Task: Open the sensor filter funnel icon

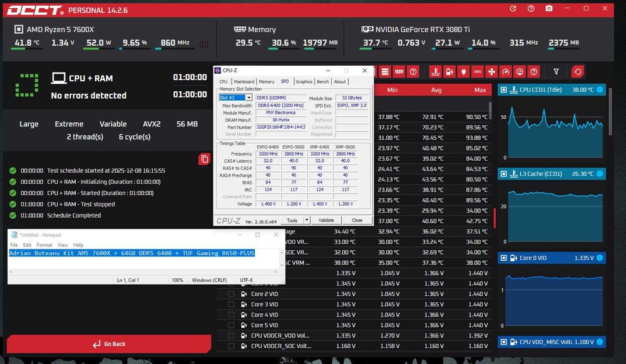Action: [x=556, y=72]
